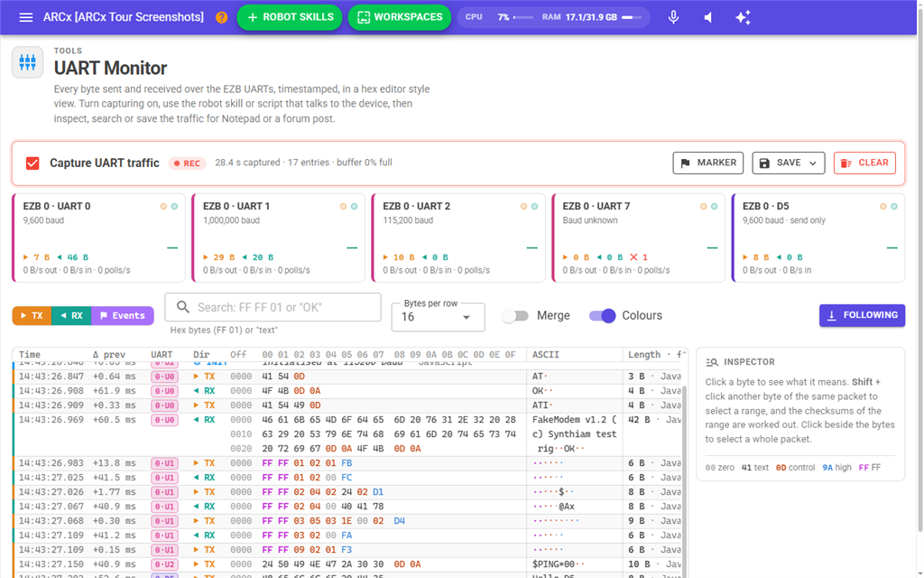This screenshot has height=578, width=924.
Task: Click the hex search input field
Action: pos(273,307)
